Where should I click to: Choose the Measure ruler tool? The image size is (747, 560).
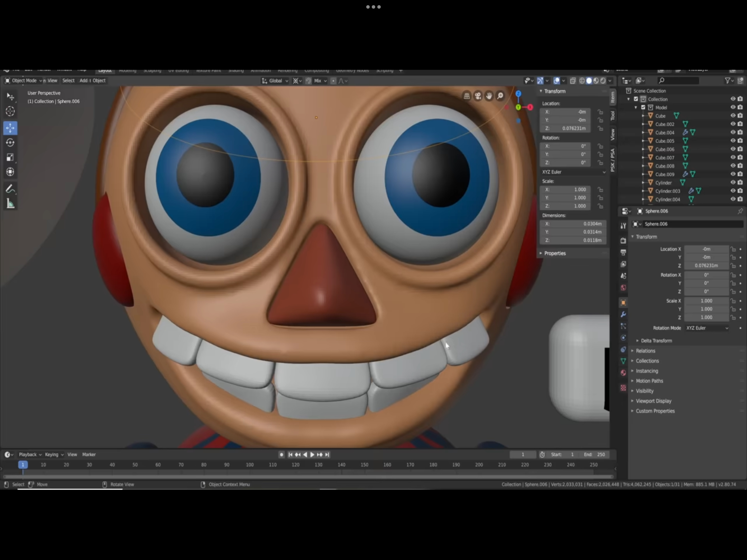tap(10, 204)
